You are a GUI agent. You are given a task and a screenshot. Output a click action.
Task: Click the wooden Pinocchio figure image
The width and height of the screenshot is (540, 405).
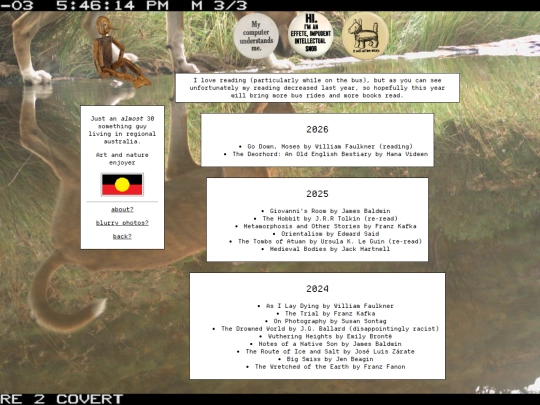tap(121, 51)
